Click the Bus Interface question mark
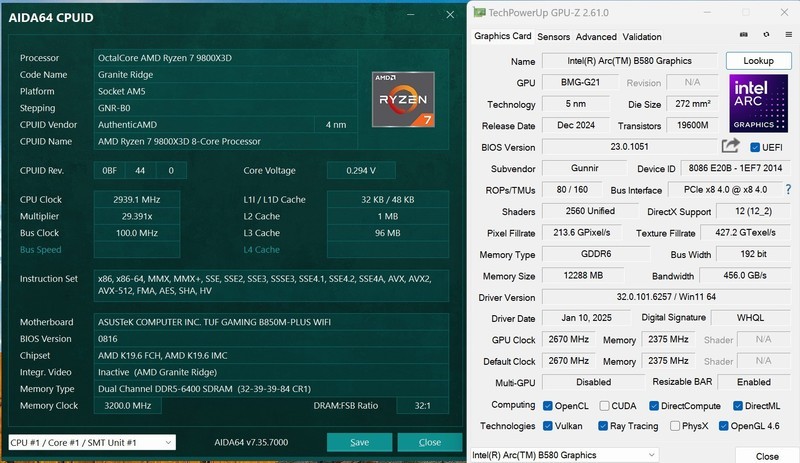This screenshot has height=463, width=800. point(788,189)
